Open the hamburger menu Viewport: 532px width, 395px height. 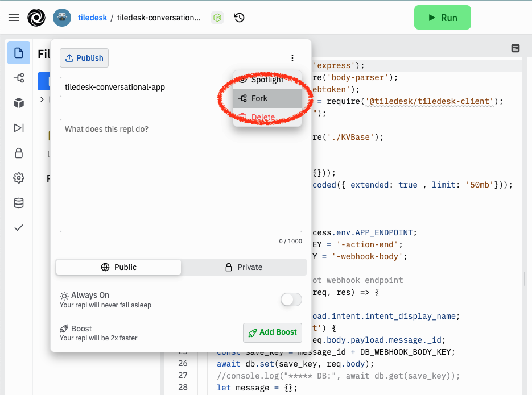tap(14, 18)
